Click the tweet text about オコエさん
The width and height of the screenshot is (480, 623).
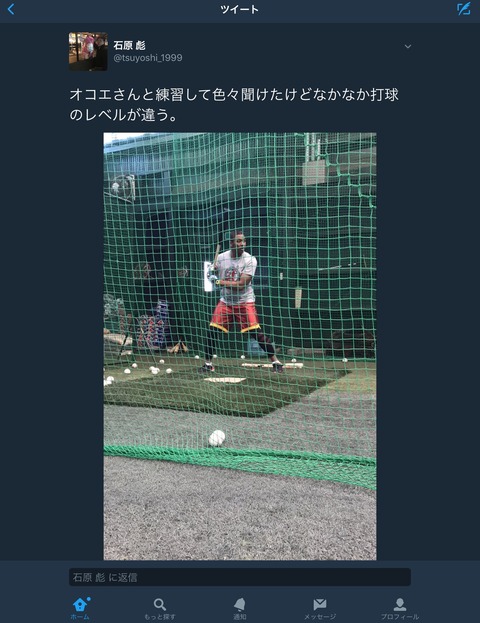[234, 105]
